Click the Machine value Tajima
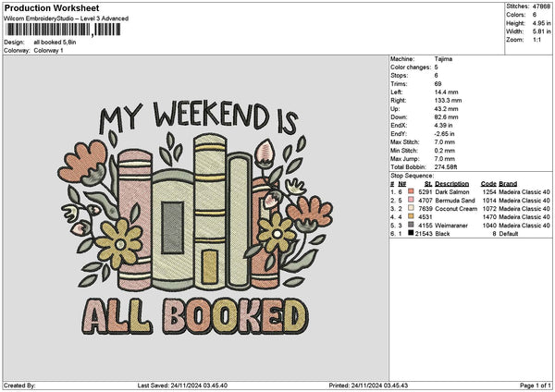This screenshot has width=555, height=392. [x=444, y=58]
